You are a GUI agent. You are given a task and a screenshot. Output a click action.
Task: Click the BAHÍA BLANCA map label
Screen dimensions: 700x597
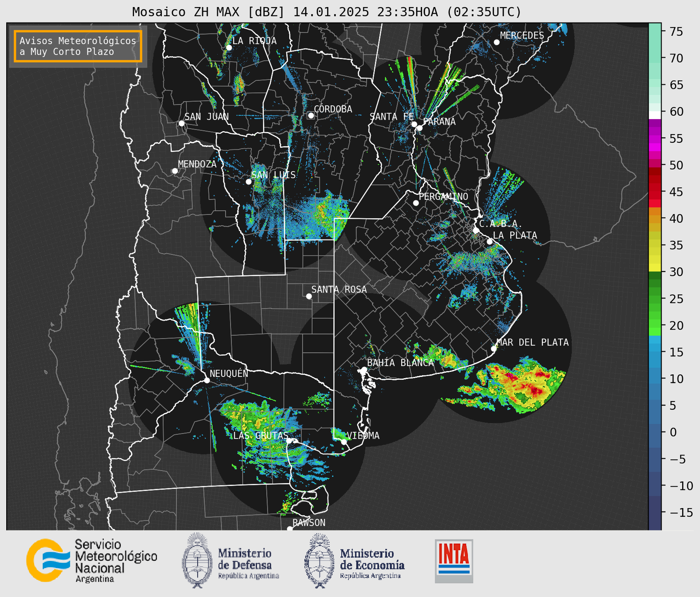(400, 363)
